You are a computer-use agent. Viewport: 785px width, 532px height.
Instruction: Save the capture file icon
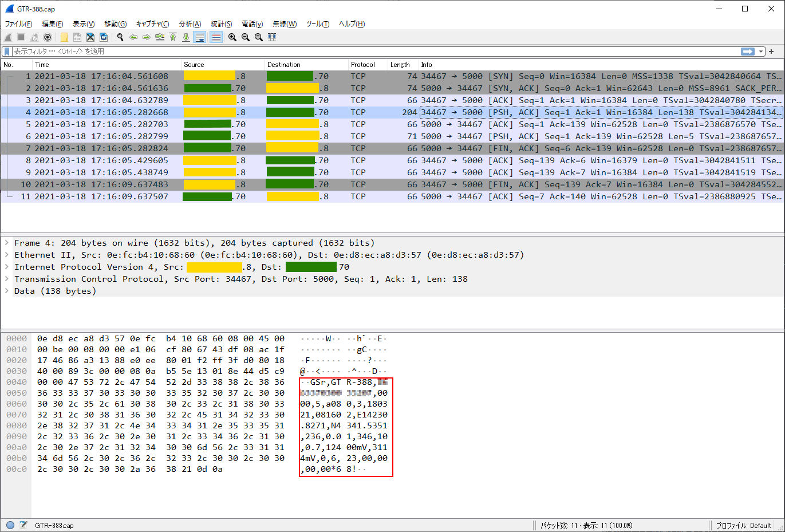pos(77,37)
